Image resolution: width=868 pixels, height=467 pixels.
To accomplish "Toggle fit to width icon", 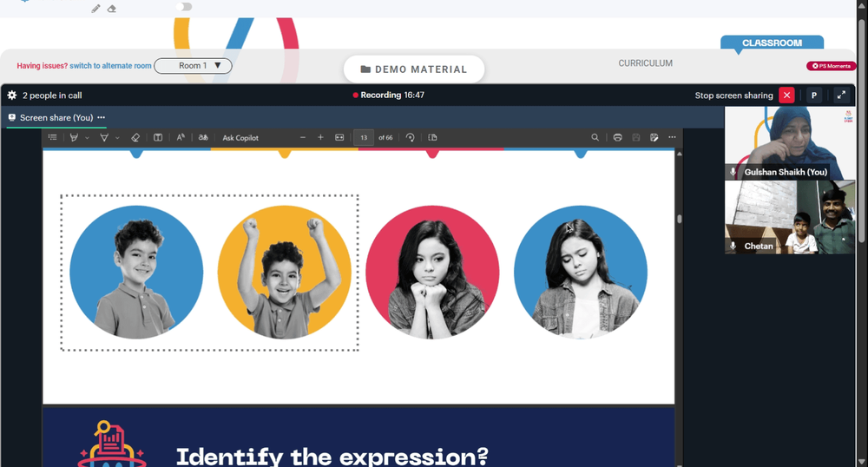I will tap(339, 137).
